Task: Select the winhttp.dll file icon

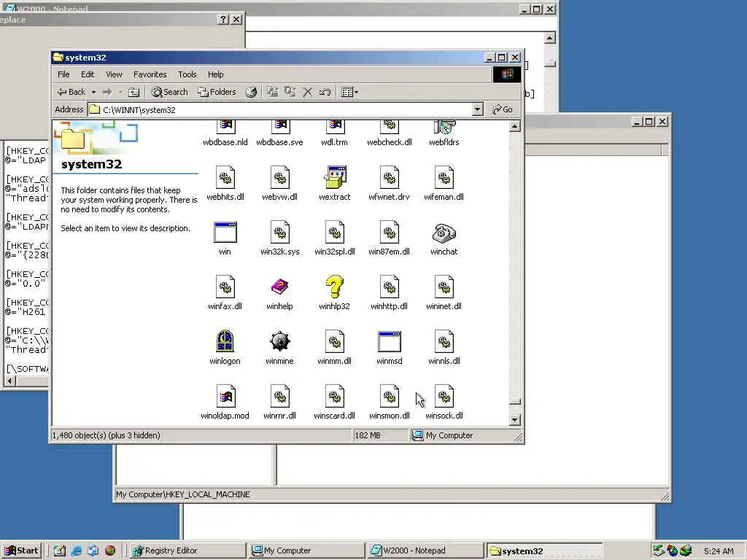Action: (390, 287)
